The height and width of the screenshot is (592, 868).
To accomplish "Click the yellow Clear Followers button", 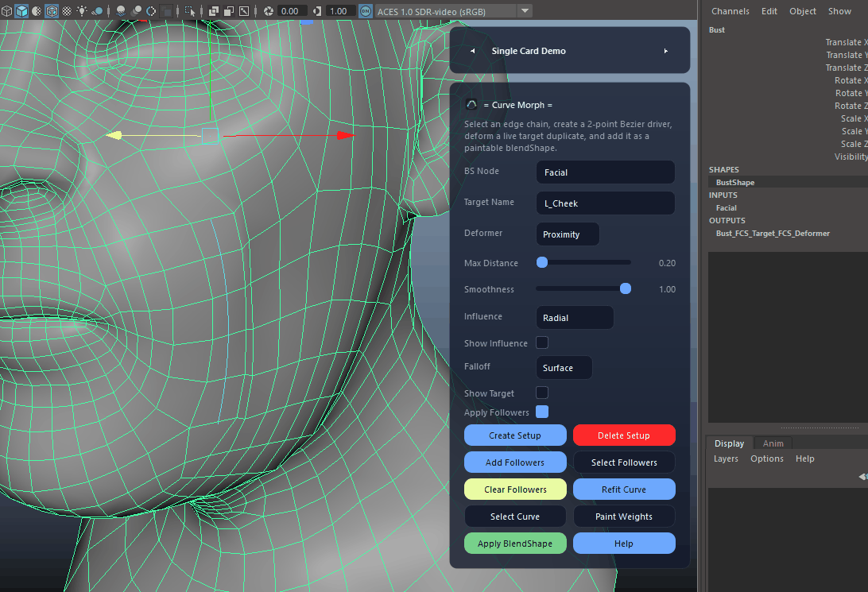I will coord(515,489).
